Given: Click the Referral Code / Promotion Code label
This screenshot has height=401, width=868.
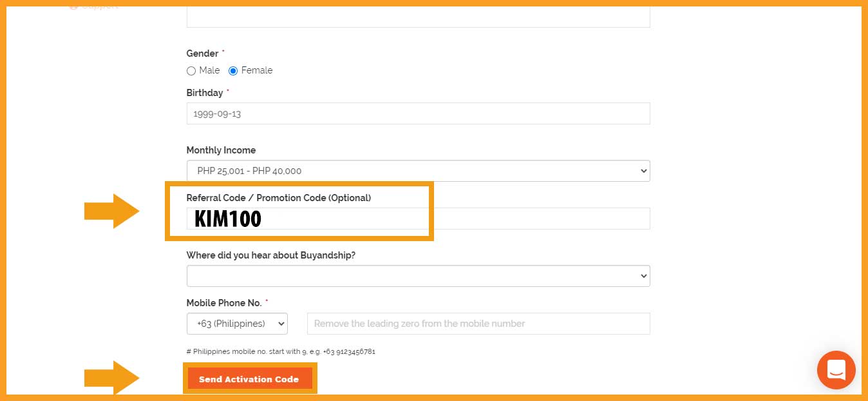Looking at the screenshot, I should (279, 198).
